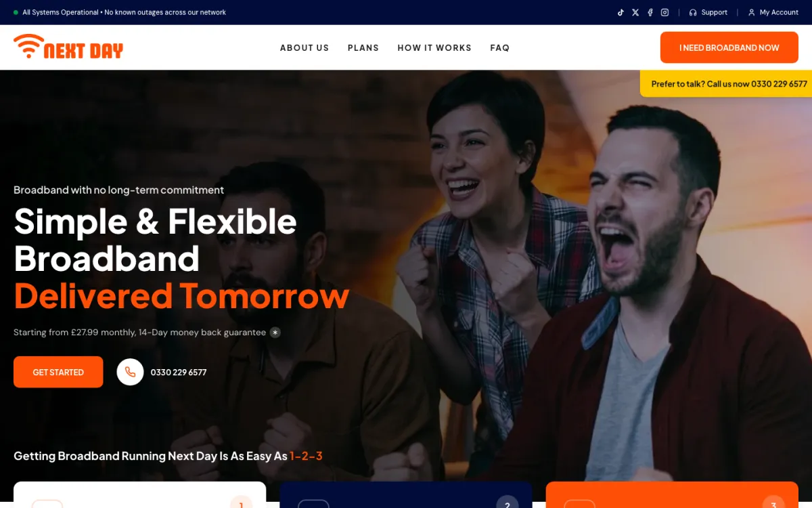The image size is (812, 508).
Task: Click the I Need Broadband Now button
Action: (729, 47)
